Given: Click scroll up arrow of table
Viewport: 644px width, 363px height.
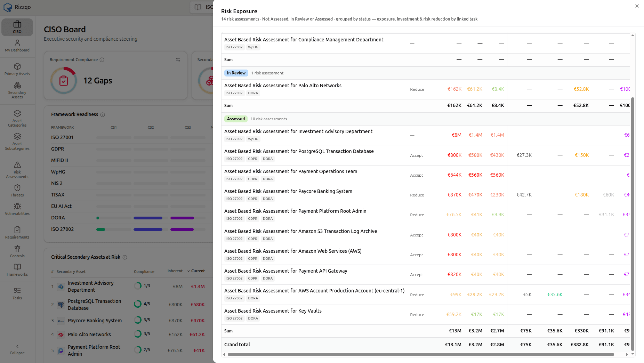Looking at the screenshot, I should coord(633,35).
